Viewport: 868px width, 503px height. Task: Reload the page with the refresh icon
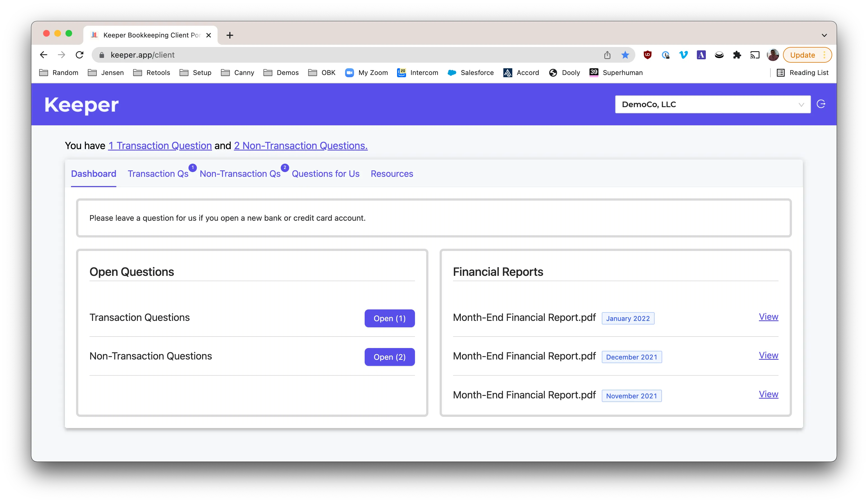tap(80, 55)
